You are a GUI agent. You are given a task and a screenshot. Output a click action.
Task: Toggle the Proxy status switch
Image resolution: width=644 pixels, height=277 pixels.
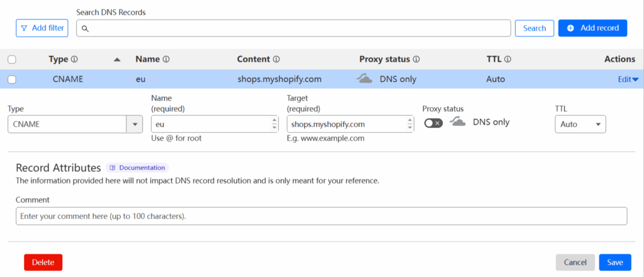tap(433, 123)
